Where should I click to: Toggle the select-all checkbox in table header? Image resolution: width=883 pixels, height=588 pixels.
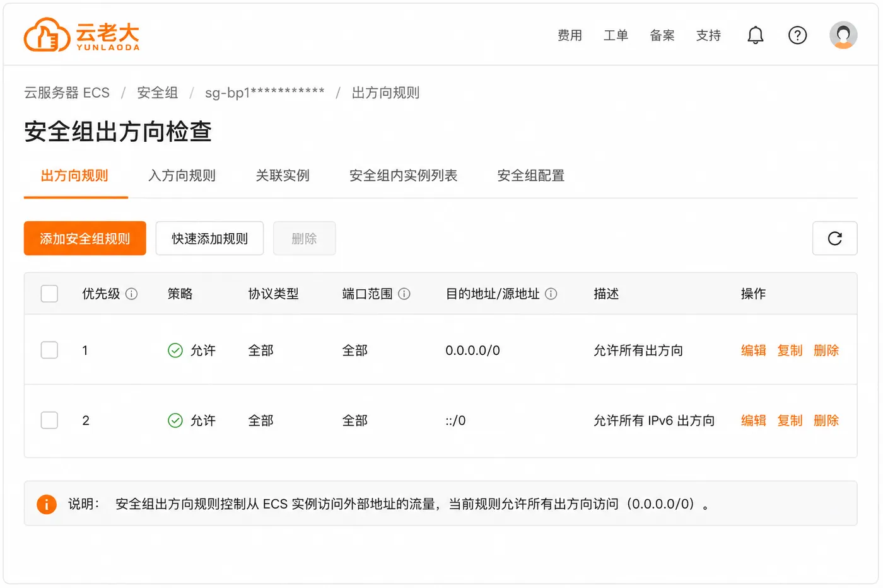pyautogui.click(x=49, y=294)
